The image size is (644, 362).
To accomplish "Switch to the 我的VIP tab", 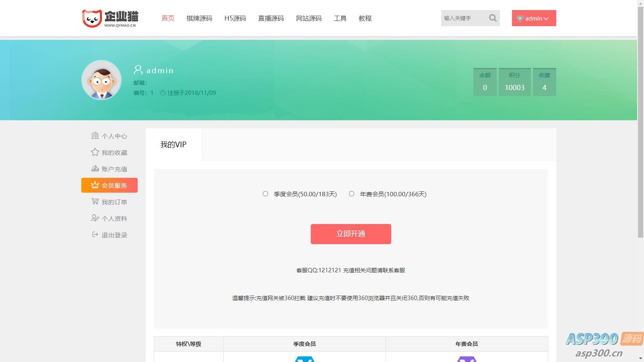I will [x=173, y=144].
